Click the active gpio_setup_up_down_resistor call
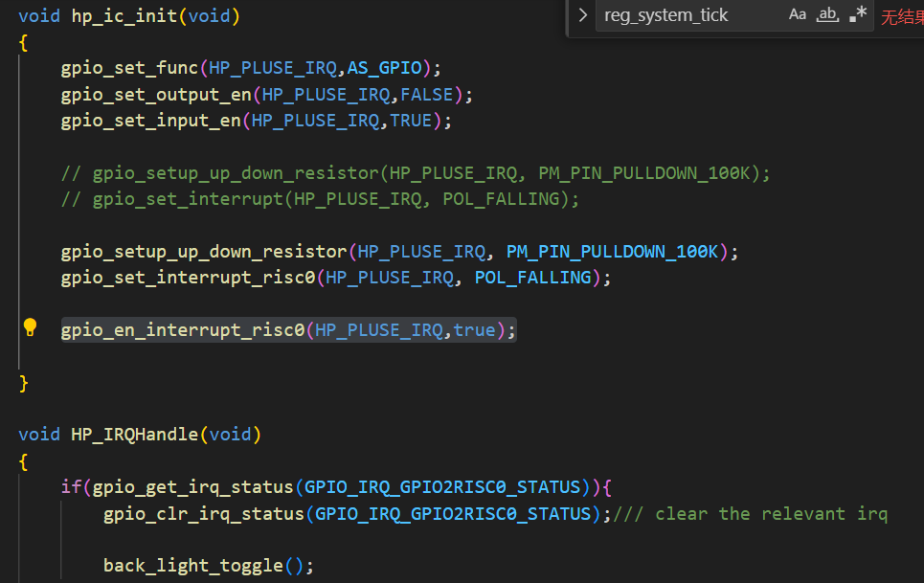Image resolution: width=924 pixels, height=583 pixels. point(204,252)
